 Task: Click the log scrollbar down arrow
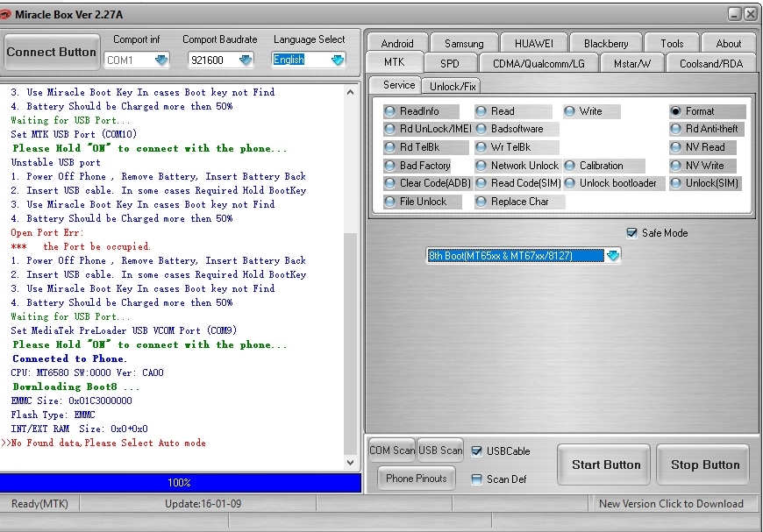point(350,463)
